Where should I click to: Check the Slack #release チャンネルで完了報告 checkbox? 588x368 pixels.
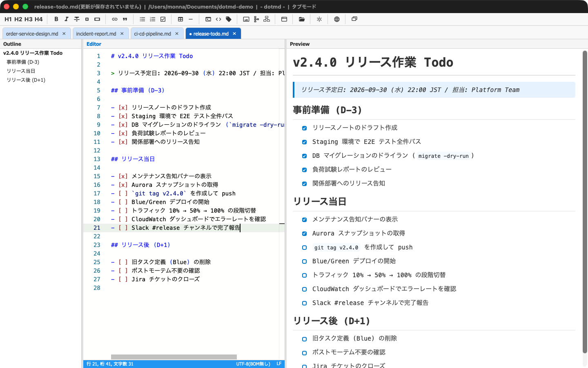click(x=304, y=303)
